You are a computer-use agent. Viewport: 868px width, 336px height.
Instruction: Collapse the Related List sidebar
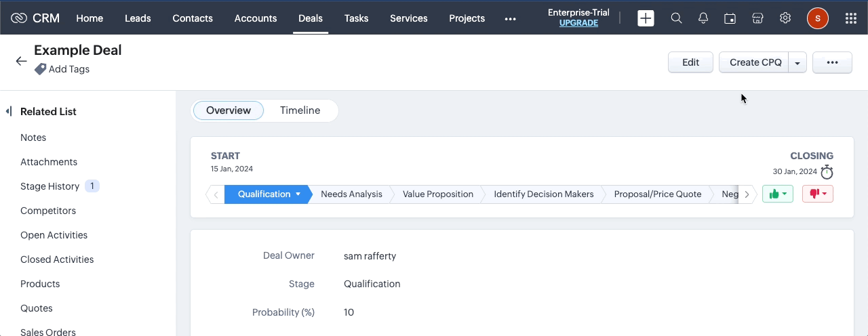(x=9, y=111)
